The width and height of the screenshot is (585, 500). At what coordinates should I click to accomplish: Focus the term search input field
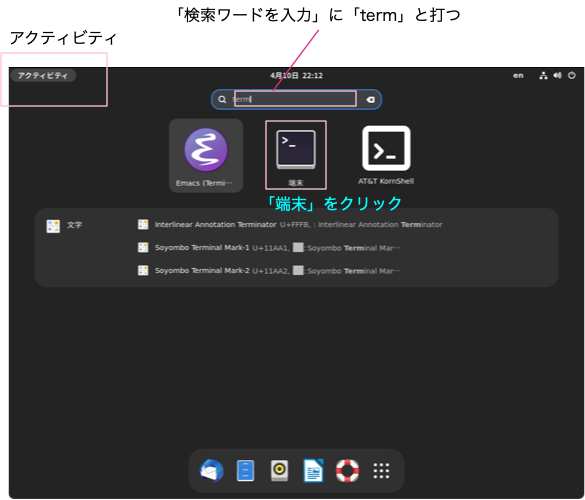click(295, 99)
